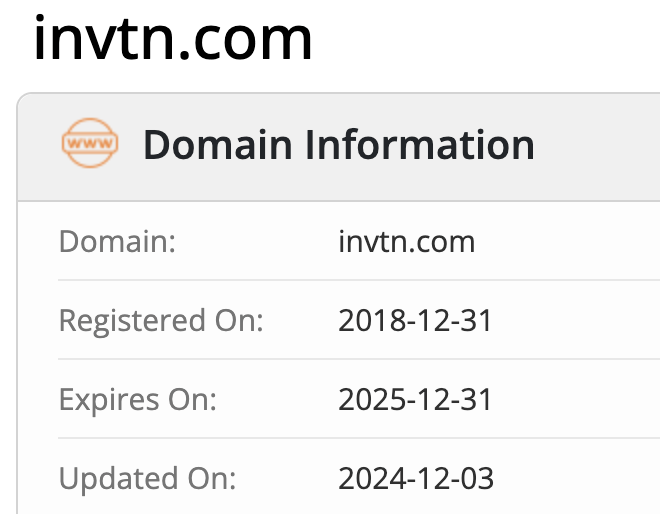Click the "Expires On:" label
This screenshot has height=514, width=660.
[x=138, y=400]
